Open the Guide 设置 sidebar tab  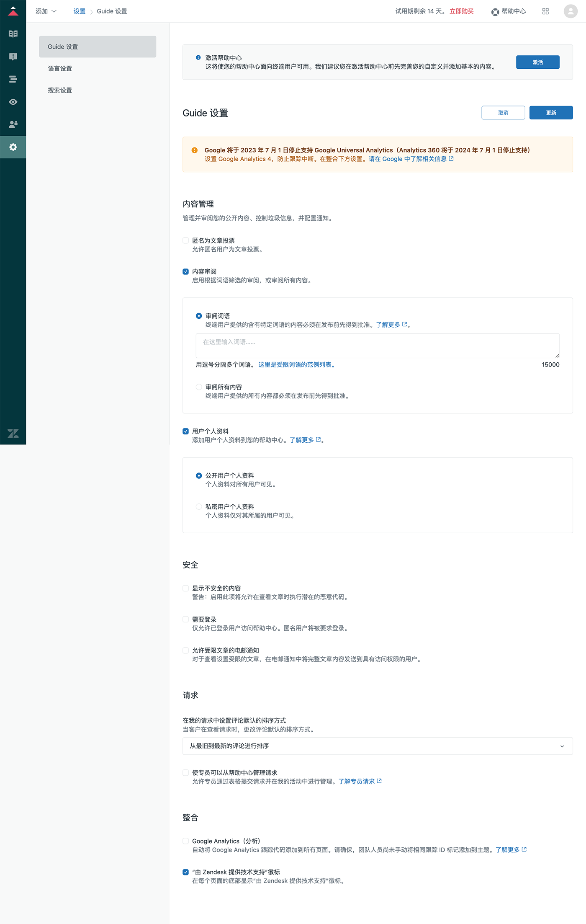click(x=98, y=46)
